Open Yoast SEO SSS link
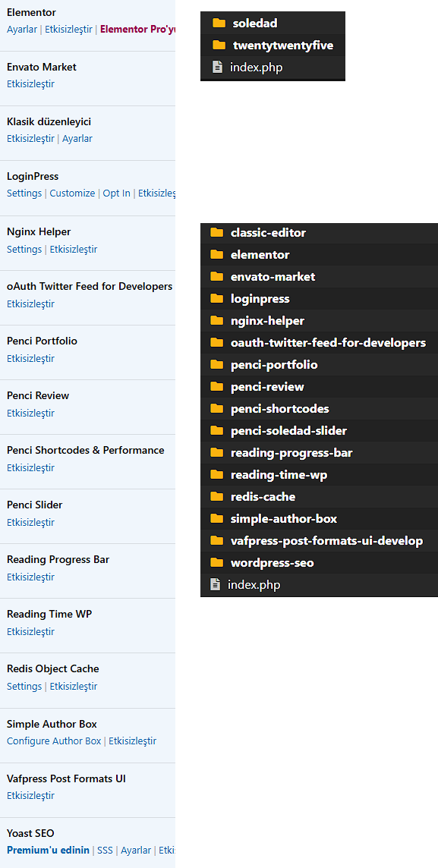 (x=105, y=851)
